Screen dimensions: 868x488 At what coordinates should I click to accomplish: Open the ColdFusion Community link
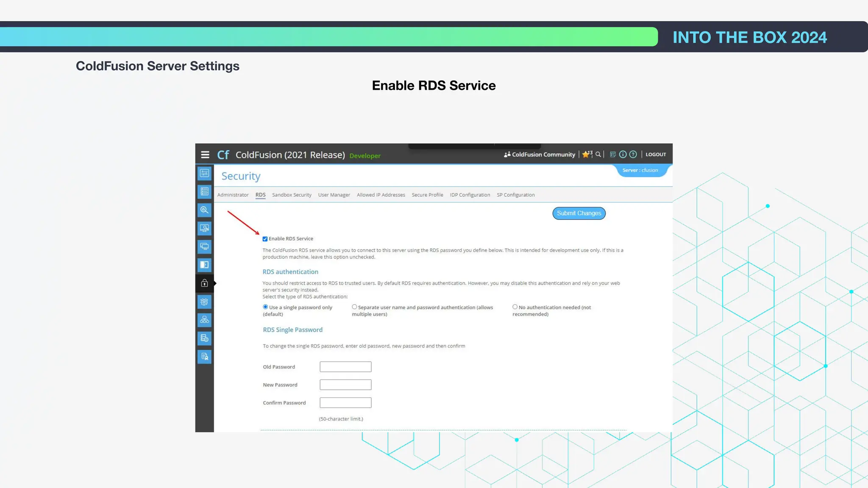pos(540,155)
